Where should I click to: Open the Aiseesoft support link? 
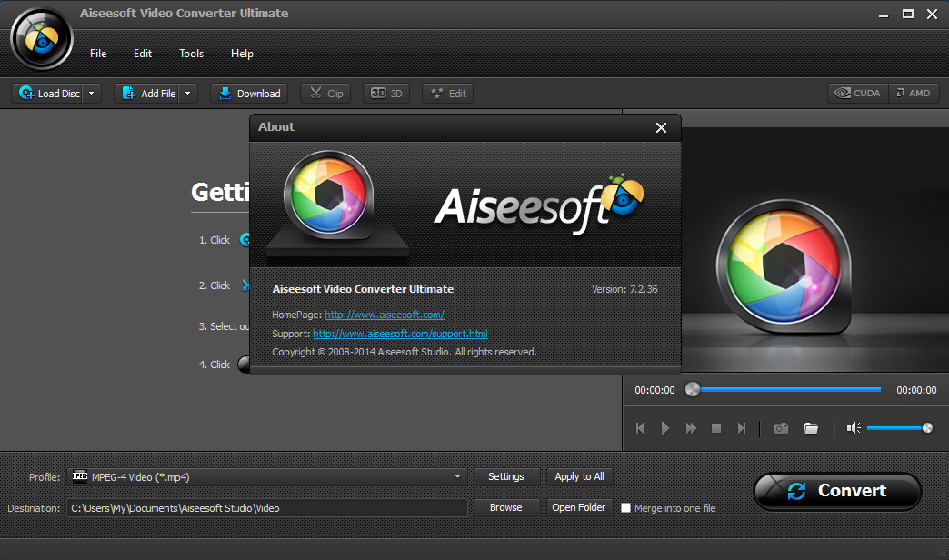tap(400, 334)
